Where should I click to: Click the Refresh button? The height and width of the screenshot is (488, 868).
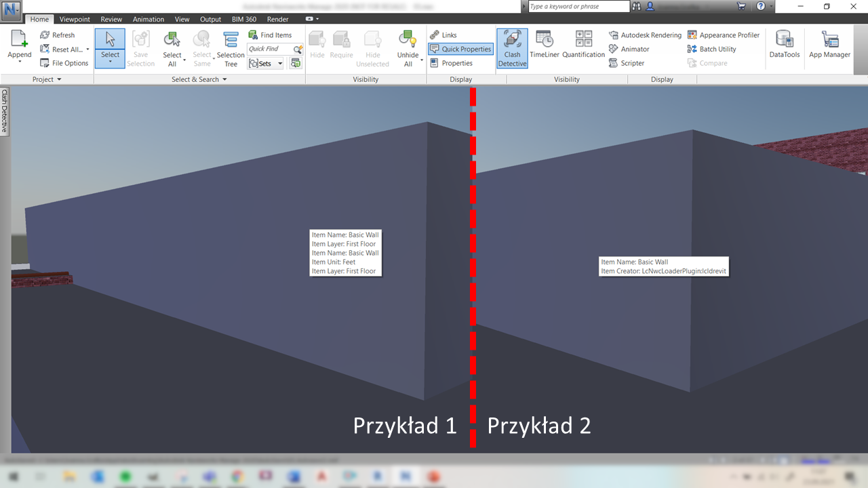[x=57, y=35]
